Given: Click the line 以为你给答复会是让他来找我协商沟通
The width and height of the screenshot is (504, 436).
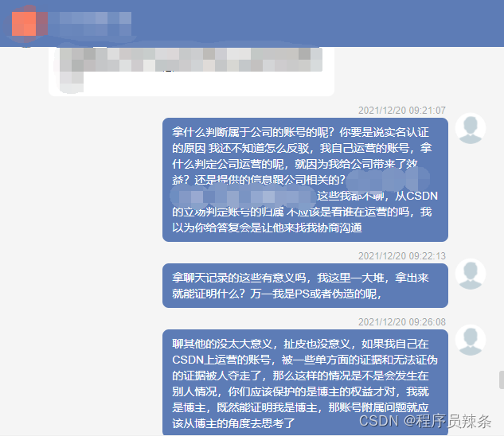Looking at the screenshot, I should pos(267,228).
